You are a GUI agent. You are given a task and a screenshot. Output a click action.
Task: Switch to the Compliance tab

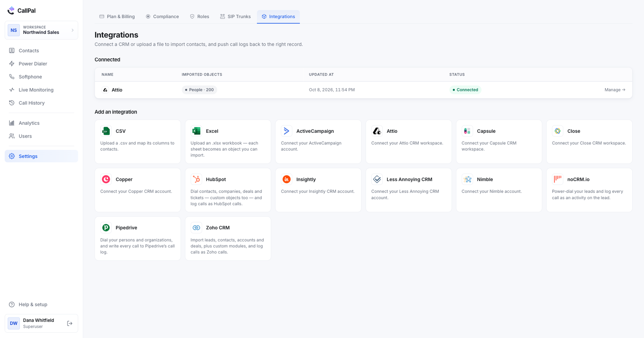pyautogui.click(x=162, y=16)
